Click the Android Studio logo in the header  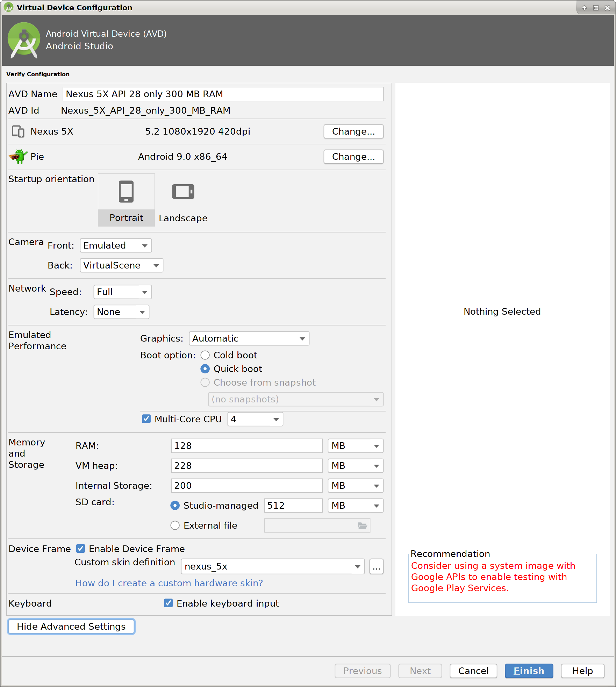pos(23,40)
